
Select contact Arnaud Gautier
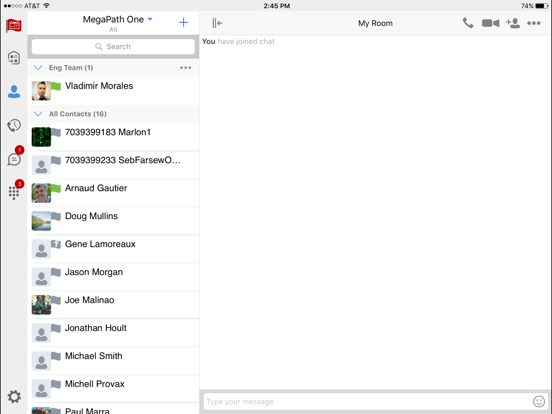coord(113,193)
